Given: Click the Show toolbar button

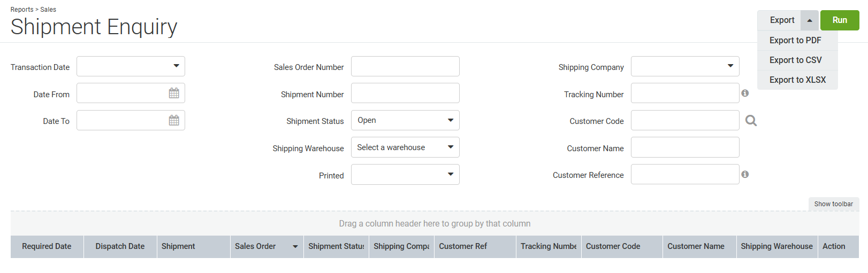Looking at the screenshot, I should pyautogui.click(x=834, y=204).
